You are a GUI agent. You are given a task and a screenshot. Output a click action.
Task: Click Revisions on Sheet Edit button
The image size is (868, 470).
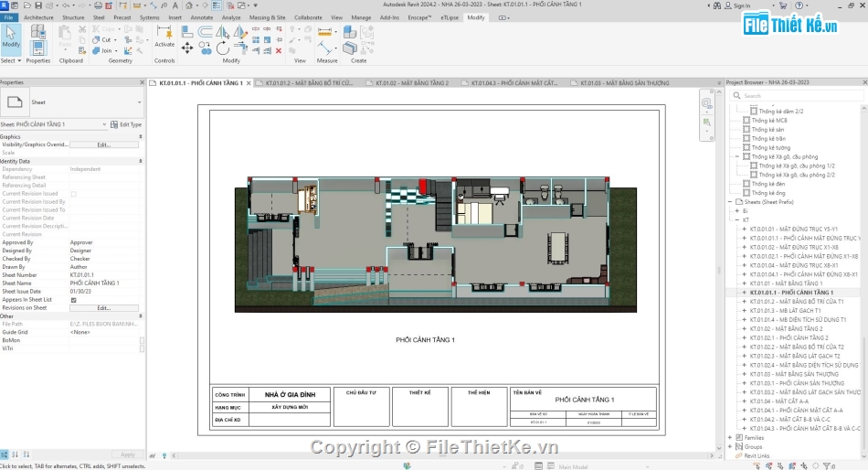(104, 308)
